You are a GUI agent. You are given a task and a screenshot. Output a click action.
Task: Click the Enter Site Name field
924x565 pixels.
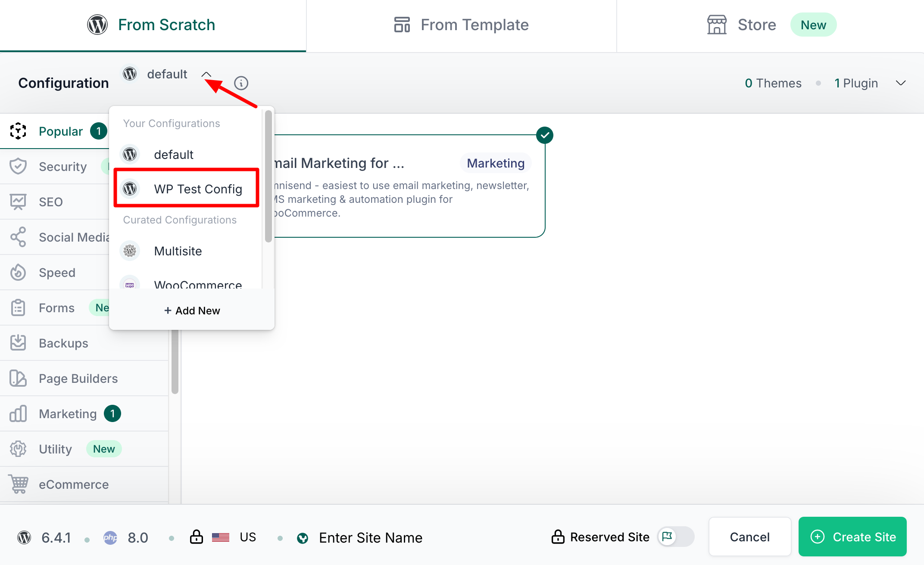[371, 537]
